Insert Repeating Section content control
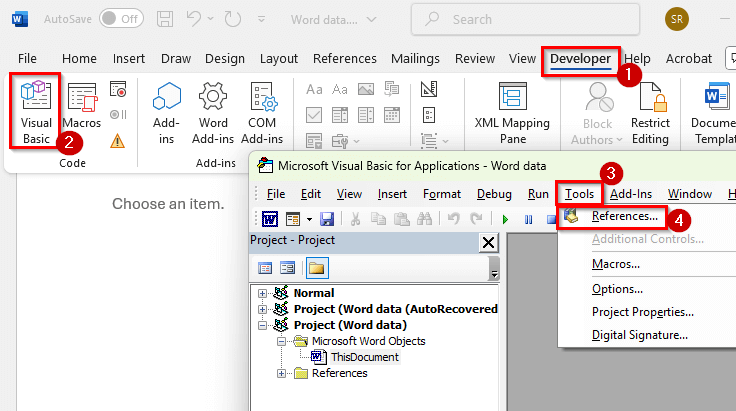Screen dimensions: 736x411 click(x=314, y=141)
